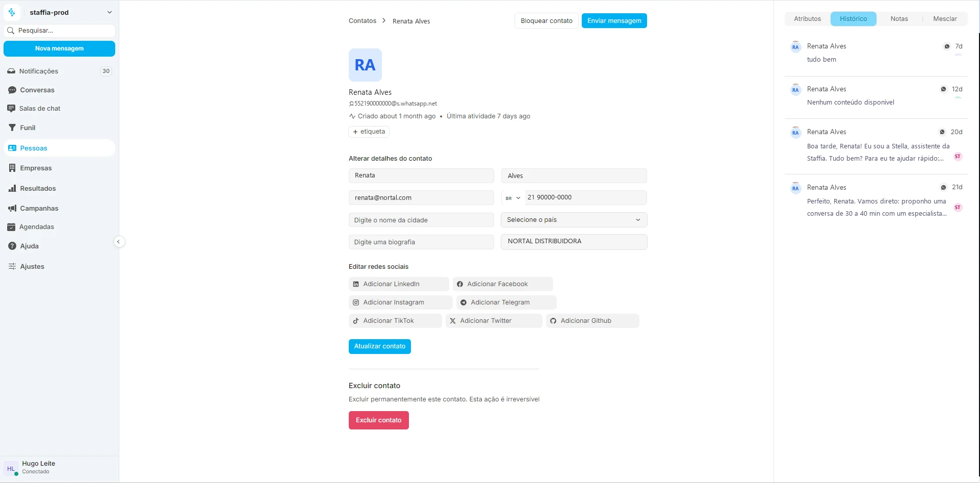Screen dimensions: 980x483
Task: Select Pessoas in the sidebar
Action: tap(59, 148)
